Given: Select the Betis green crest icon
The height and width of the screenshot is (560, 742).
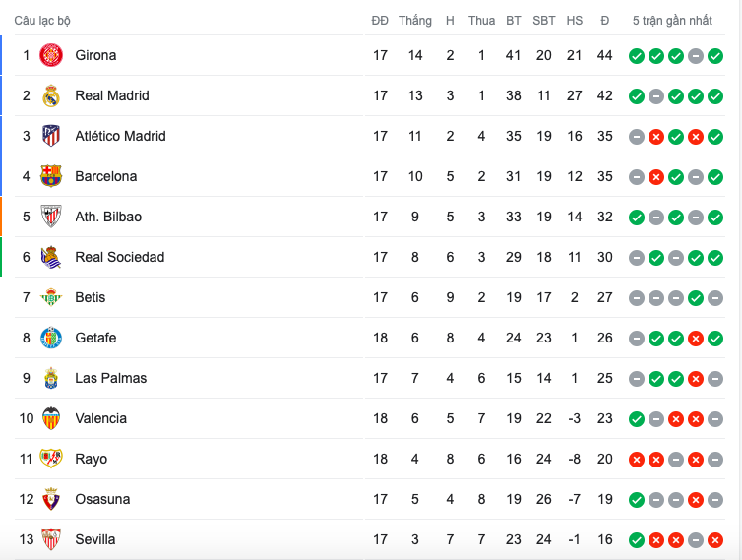Looking at the screenshot, I should click(51, 297).
